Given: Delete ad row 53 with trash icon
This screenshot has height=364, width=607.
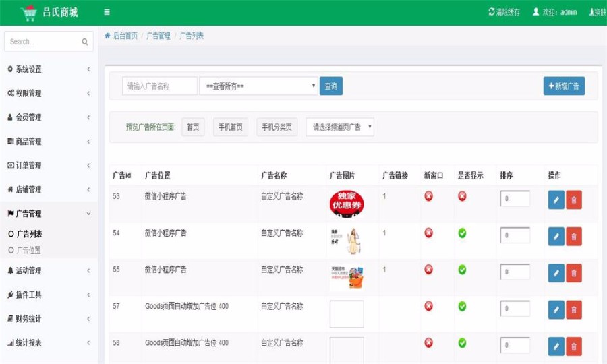Looking at the screenshot, I should click(574, 200).
